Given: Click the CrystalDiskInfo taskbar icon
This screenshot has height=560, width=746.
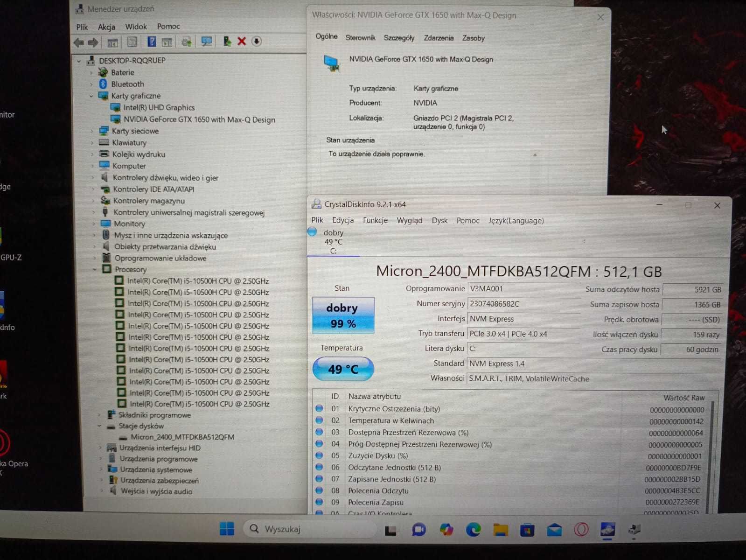Looking at the screenshot, I should pos(607,529).
